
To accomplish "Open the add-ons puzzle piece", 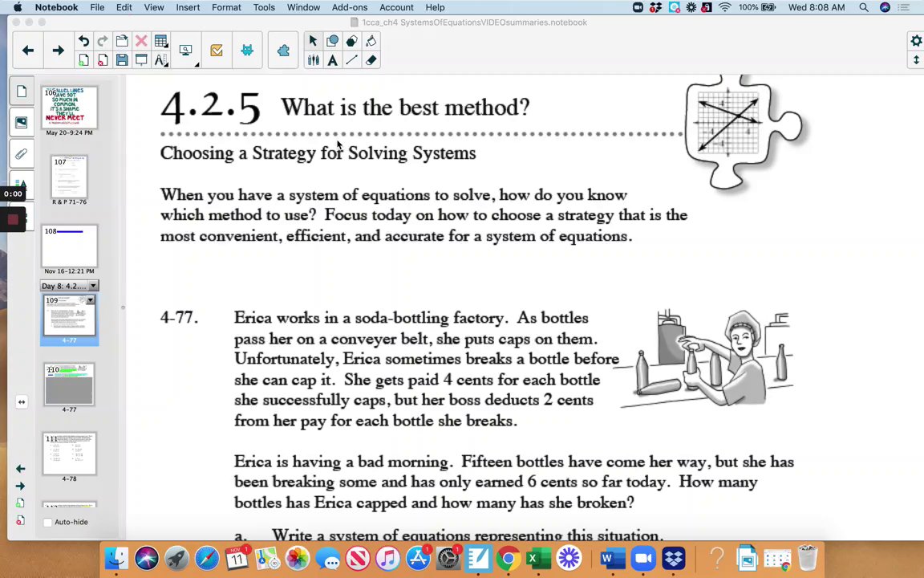I will [x=283, y=51].
